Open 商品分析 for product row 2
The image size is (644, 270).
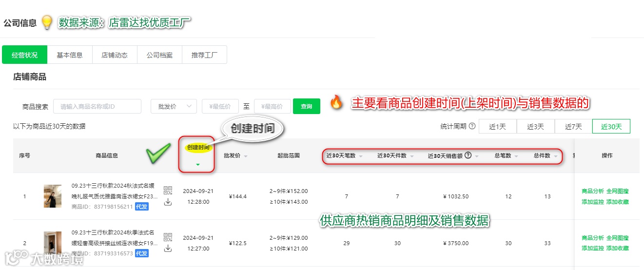pyautogui.click(x=592, y=238)
